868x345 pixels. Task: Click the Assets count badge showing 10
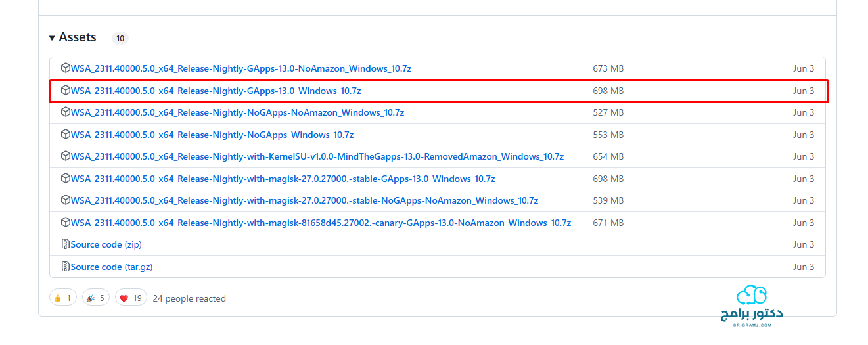(120, 38)
